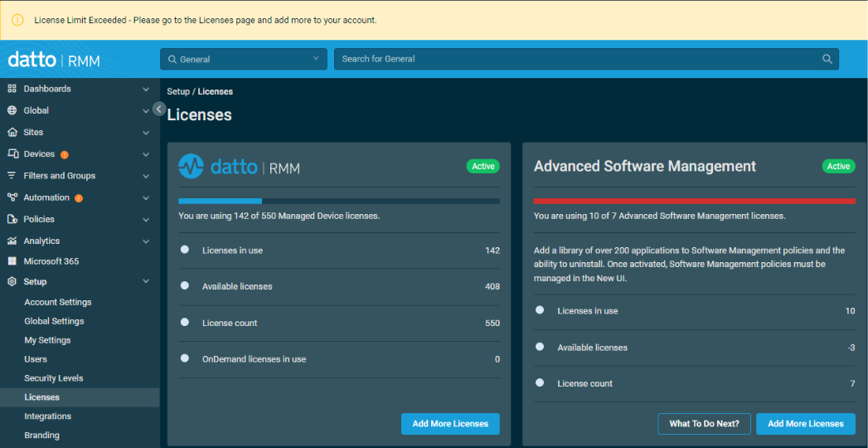The height and width of the screenshot is (448, 868).
Task: Click Active badge on Datto RMM card
Action: (x=482, y=166)
